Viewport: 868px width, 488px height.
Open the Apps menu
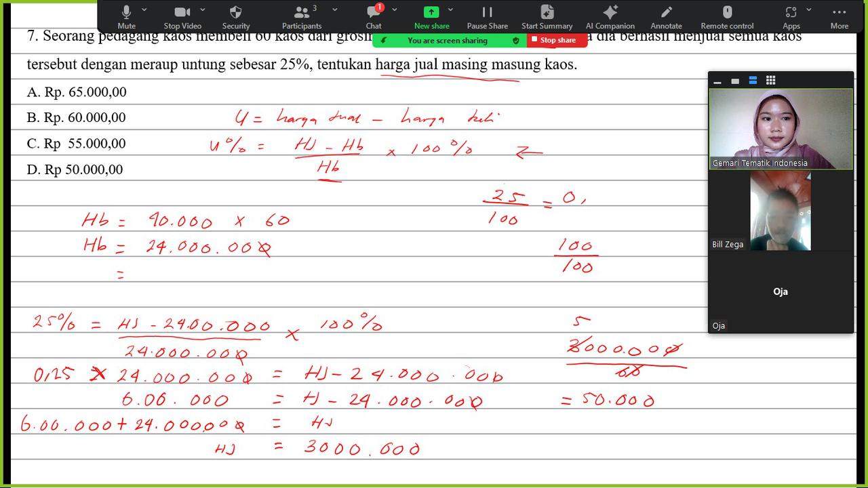791,12
